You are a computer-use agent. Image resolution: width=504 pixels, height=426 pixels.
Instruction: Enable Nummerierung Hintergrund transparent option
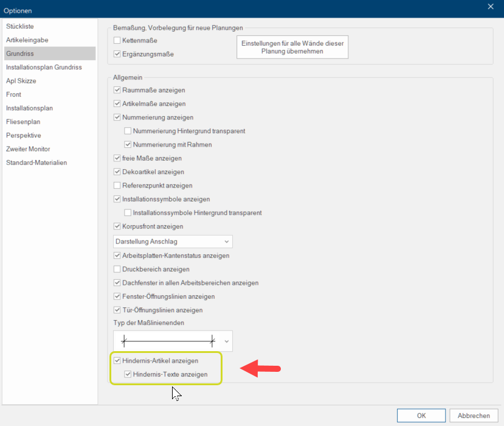tap(128, 131)
